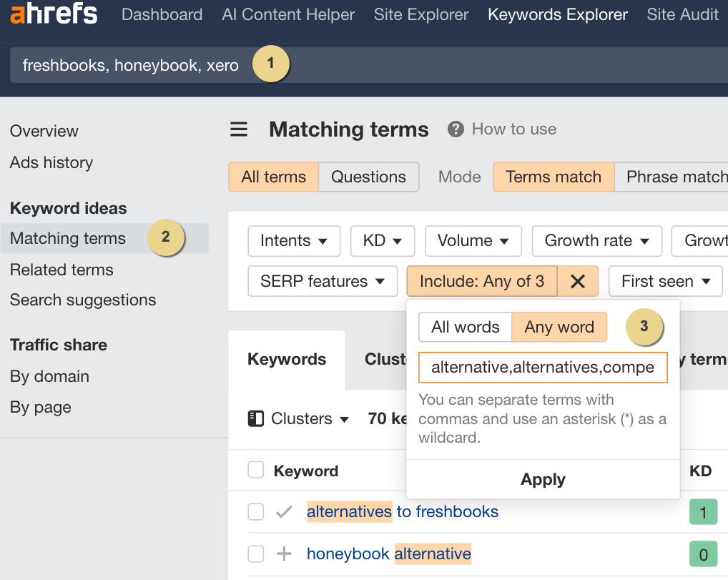Select the Keywords Explorer nav item
The height and width of the screenshot is (580, 728).
[557, 14]
